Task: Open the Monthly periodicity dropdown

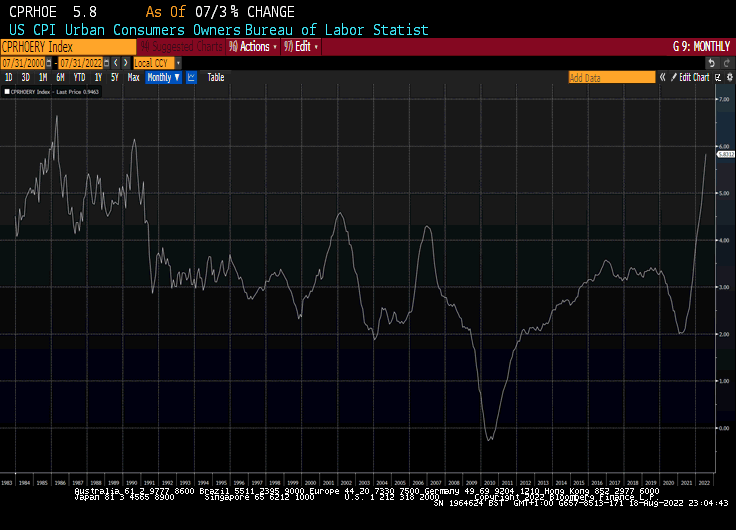Action: (x=163, y=77)
